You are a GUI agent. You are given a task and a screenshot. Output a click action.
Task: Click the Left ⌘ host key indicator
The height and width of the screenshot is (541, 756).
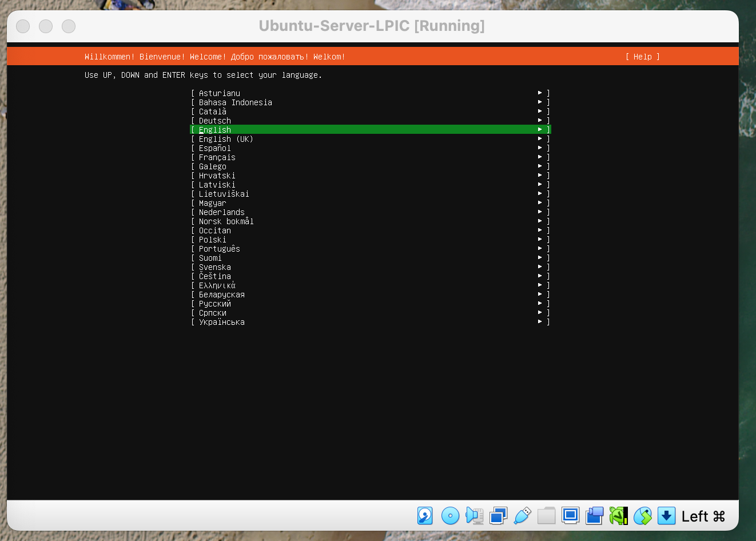click(x=703, y=516)
